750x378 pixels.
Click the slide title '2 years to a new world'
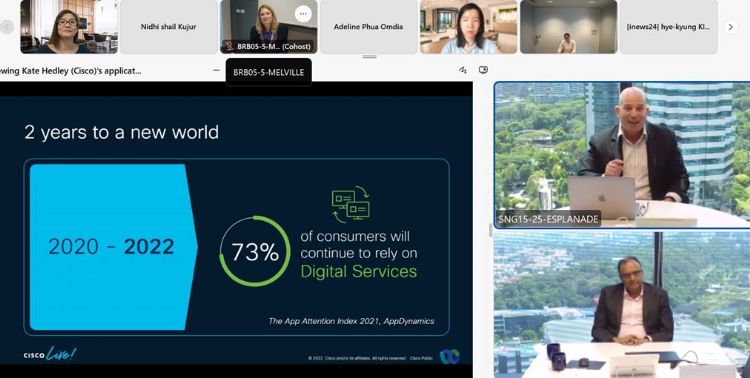121,133
